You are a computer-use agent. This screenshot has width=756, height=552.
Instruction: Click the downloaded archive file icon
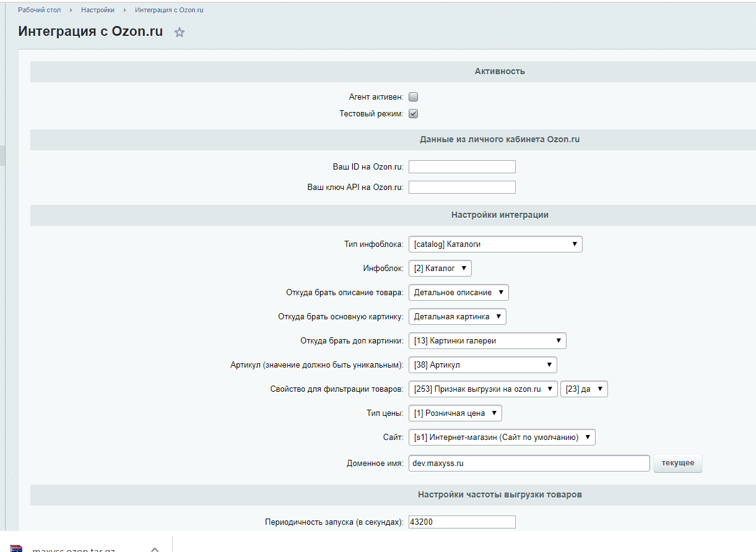[17, 549]
